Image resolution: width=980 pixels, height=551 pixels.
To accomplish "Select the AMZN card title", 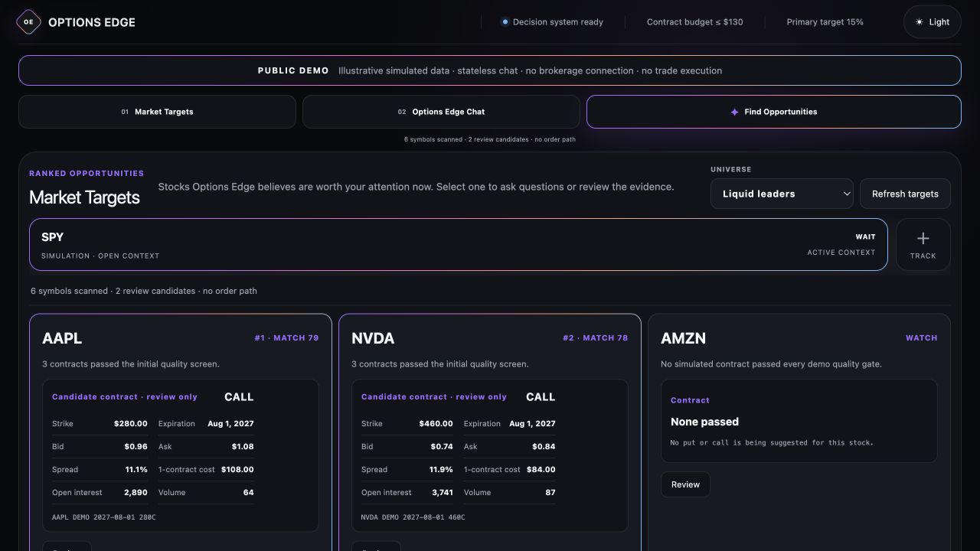I will tap(683, 338).
